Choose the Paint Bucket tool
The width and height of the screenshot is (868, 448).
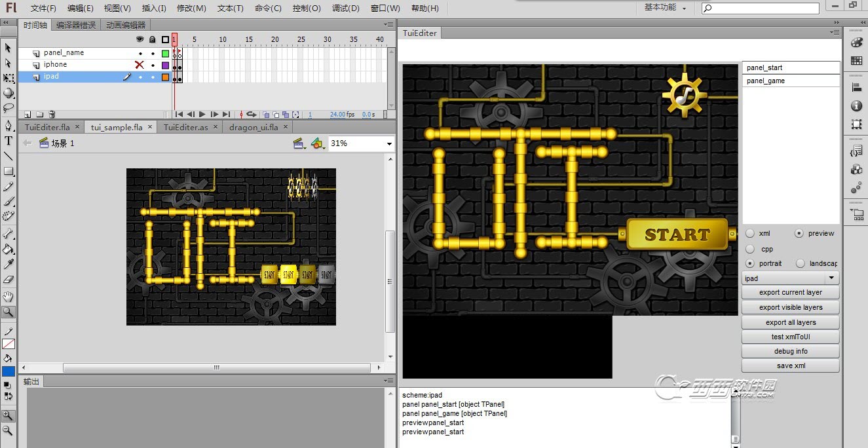(x=9, y=249)
